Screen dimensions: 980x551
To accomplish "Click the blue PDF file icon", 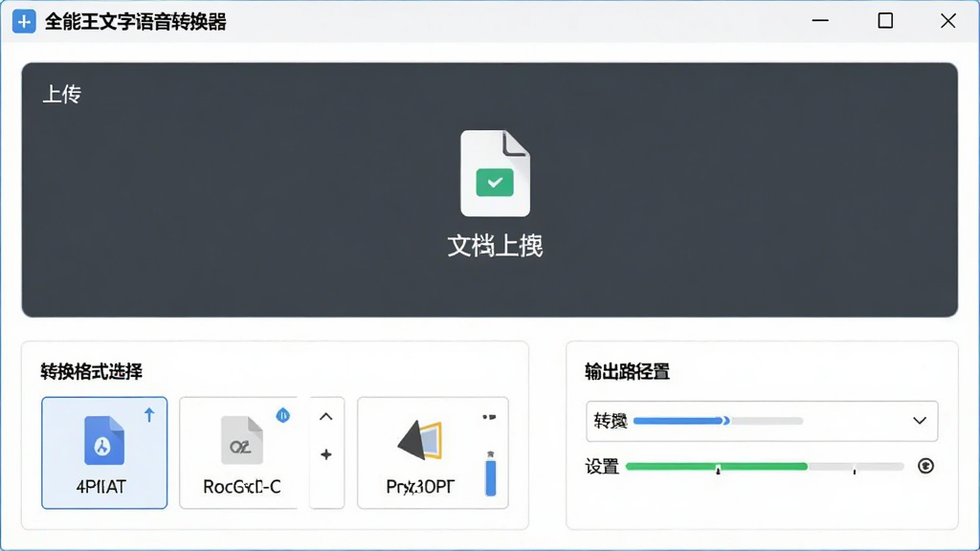I will (x=104, y=440).
